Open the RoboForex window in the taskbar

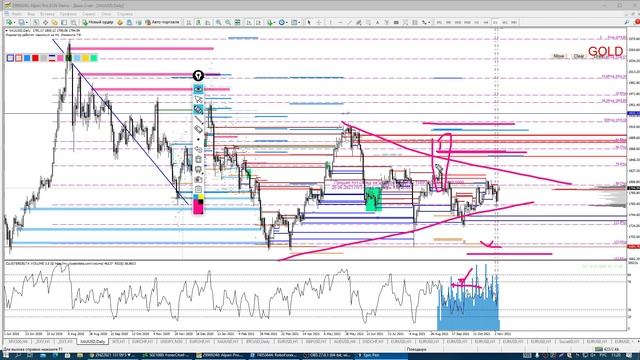[x=273, y=356]
